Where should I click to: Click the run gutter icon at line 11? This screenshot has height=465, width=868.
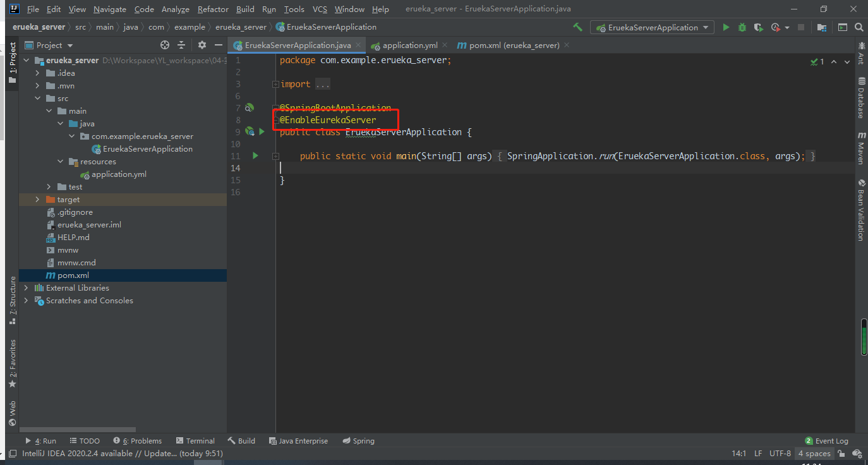(255, 155)
